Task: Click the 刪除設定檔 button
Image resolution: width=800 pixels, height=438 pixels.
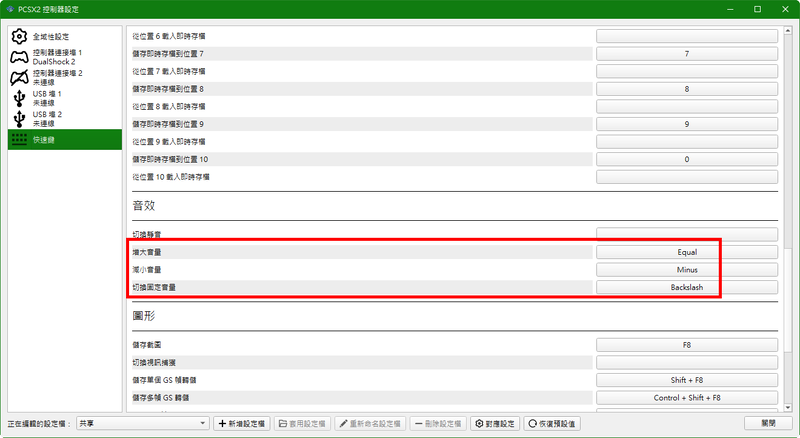Action: tap(438, 424)
